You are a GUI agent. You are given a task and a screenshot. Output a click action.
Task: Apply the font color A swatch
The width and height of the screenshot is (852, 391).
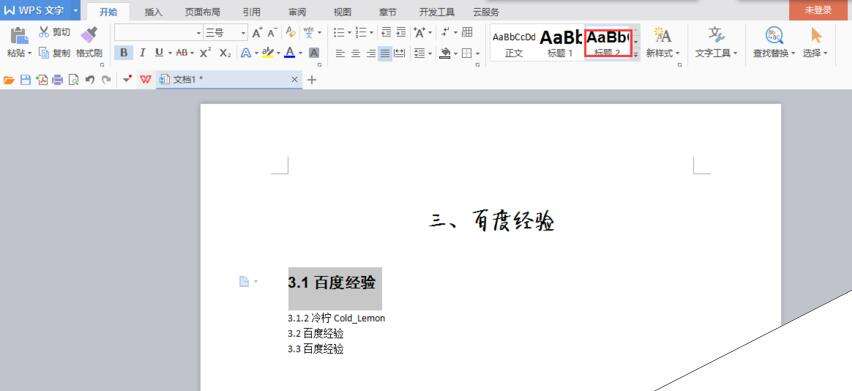[x=290, y=53]
